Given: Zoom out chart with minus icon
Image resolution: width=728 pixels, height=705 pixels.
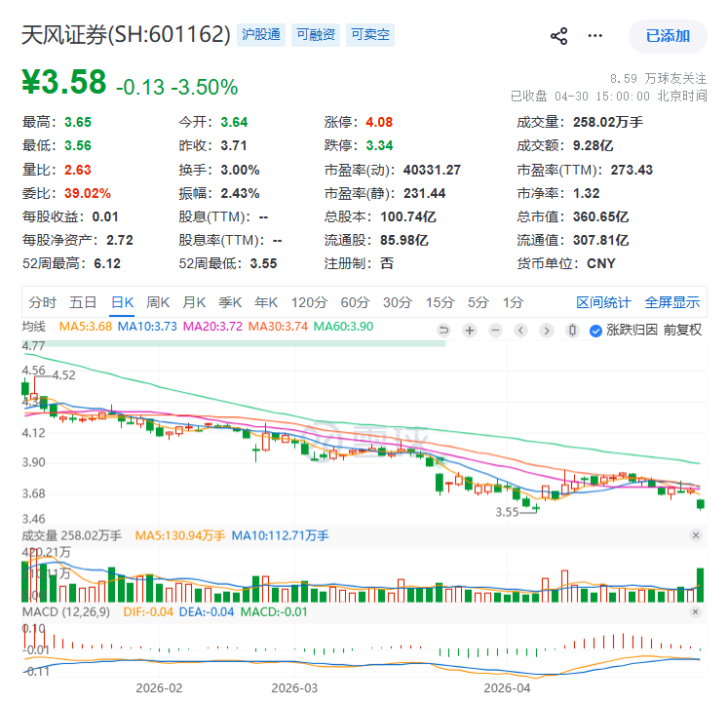Looking at the screenshot, I should click(x=495, y=331).
